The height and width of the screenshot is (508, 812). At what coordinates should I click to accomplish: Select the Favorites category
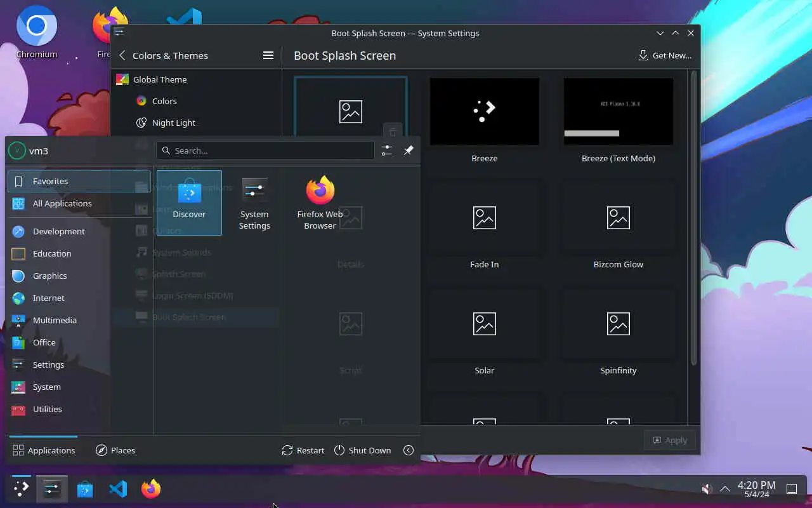click(x=79, y=181)
